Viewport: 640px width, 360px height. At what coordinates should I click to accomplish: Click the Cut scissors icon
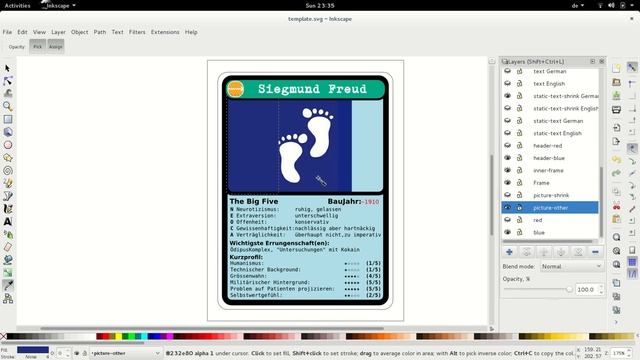[x=616, y=206]
